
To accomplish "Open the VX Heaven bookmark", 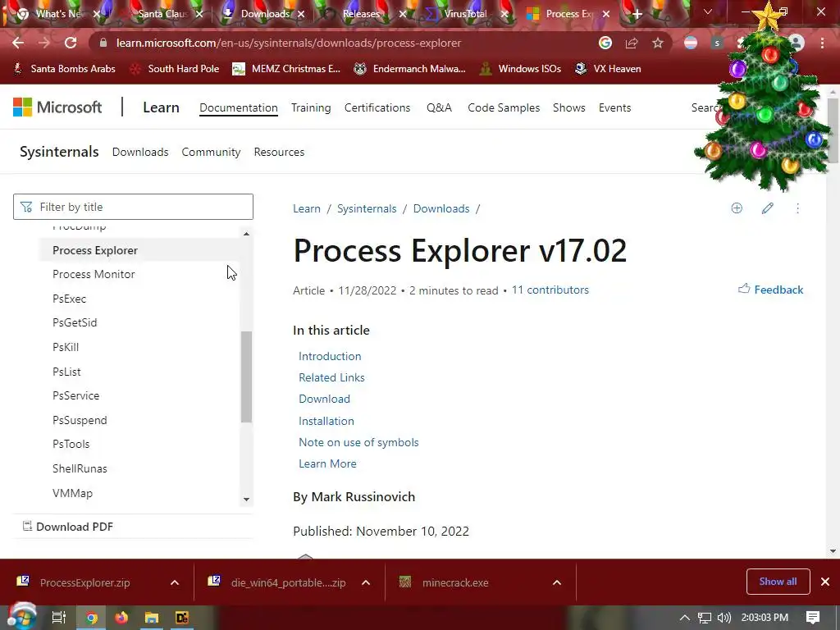I will (x=608, y=69).
